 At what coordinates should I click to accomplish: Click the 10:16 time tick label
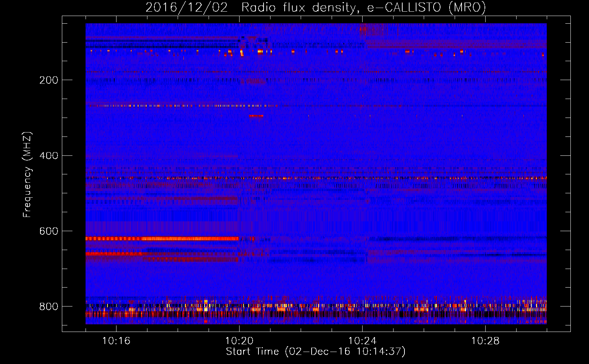pos(116,341)
